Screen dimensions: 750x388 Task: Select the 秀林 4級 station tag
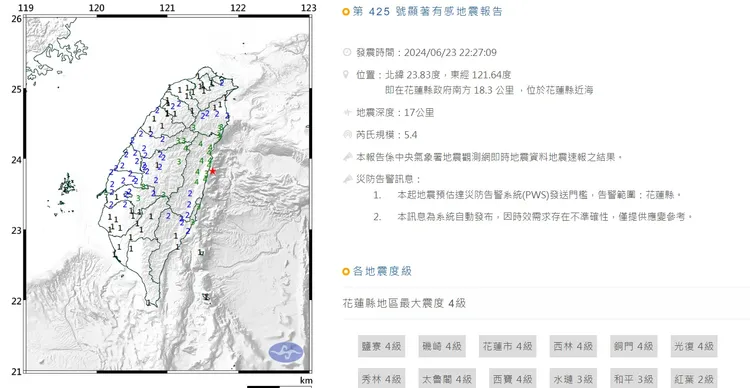click(x=381, y=379)
